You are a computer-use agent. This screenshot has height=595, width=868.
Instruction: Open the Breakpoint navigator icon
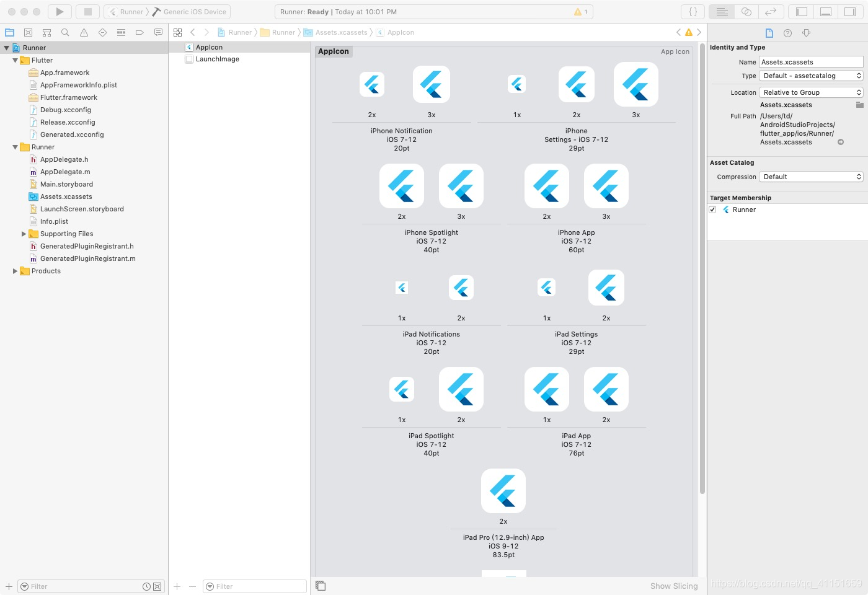139,32
